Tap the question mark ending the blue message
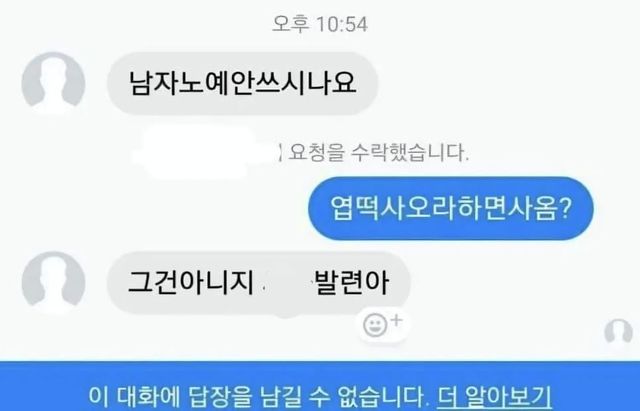 pos(564,208)
